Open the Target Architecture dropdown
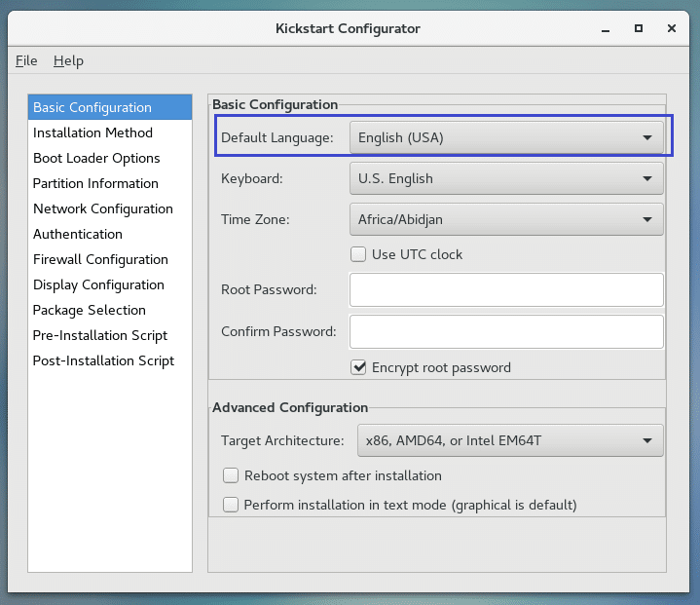The height and width of the screenshot is (605, 700). 509,440
